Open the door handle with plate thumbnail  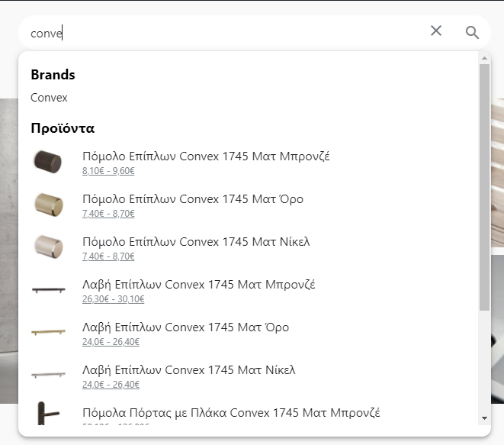pos(48,413)
